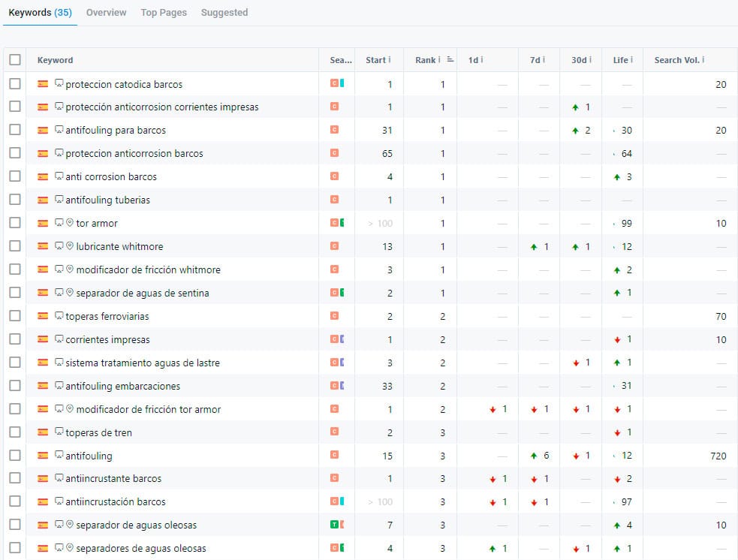Screen dimensions: 738x560
Task: Click Spain flag for toperas ferroviarias
Action: [x=43, y=316]
